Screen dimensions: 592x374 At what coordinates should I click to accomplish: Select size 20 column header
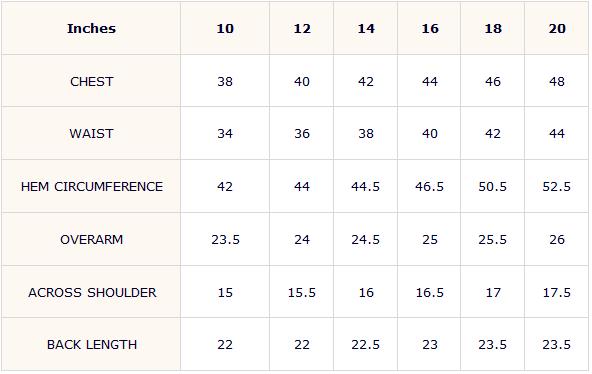[557, 29]
